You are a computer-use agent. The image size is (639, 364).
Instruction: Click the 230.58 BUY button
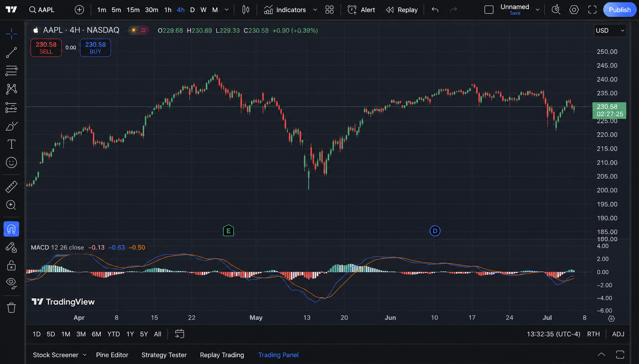[95, 48]
